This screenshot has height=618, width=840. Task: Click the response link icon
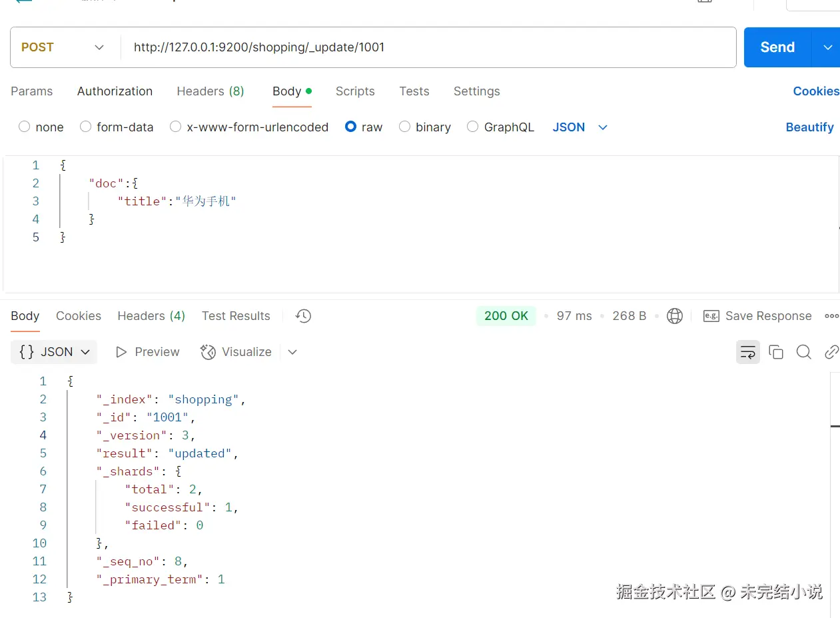(x=831, y=352)
